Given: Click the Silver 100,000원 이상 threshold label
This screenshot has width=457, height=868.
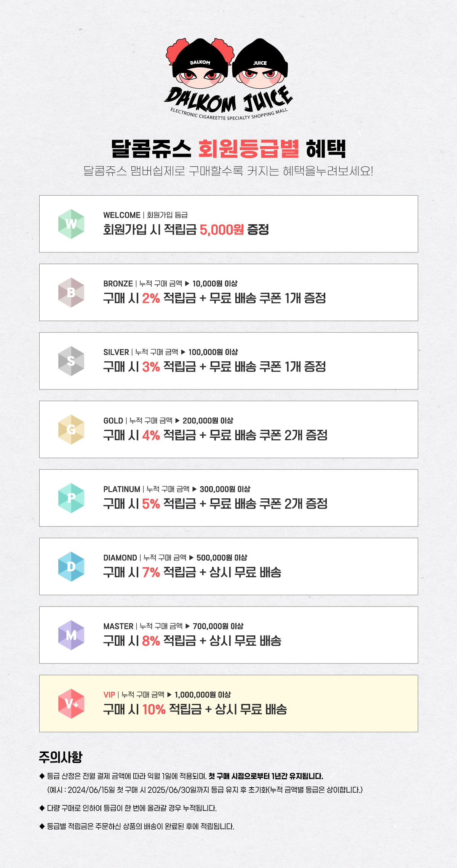Looking at the screenshot, I should tap(213, 352).
